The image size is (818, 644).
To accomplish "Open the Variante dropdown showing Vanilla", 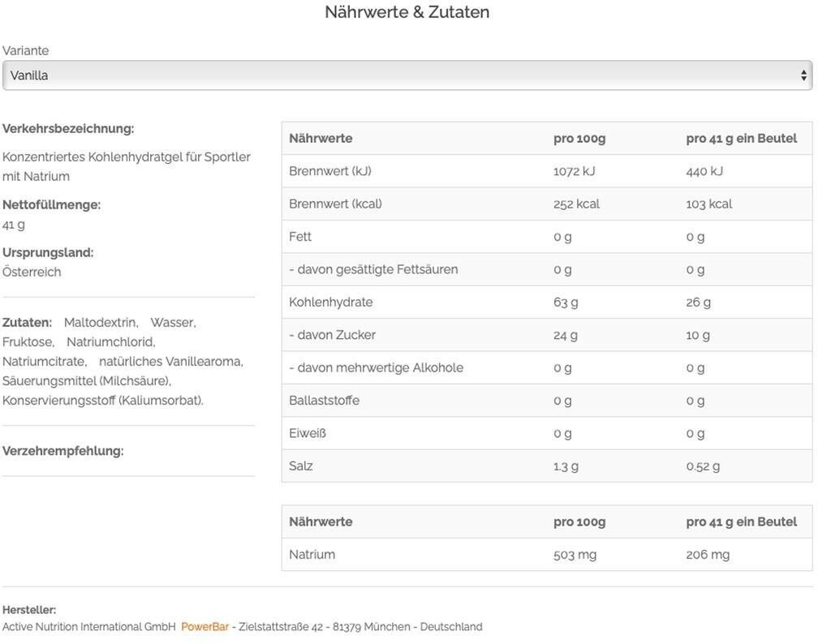I will point(407,75).
